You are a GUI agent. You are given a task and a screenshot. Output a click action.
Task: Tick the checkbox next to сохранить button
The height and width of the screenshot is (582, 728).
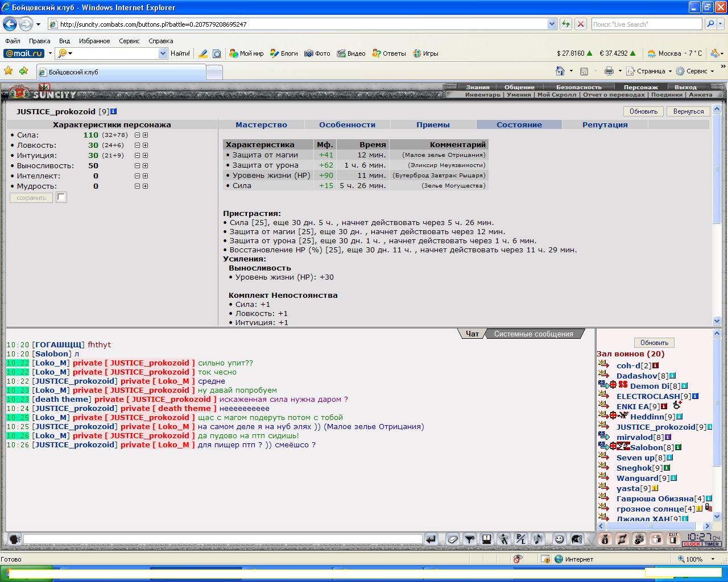pyautogui.click(x=61, y=197)
